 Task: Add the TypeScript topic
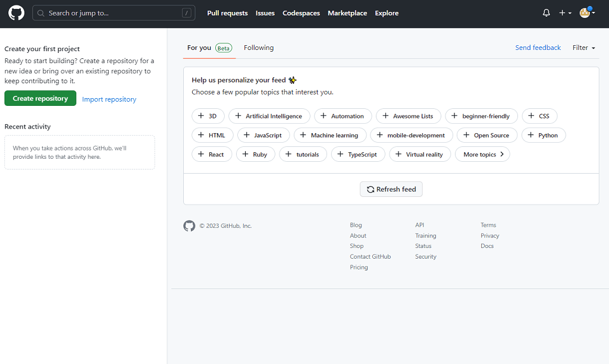coord(358,154)
